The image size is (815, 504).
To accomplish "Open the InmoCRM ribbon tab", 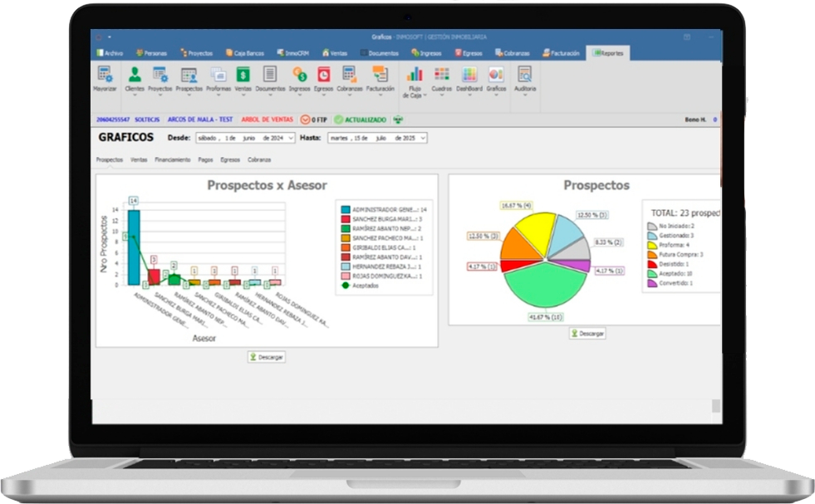I will tap(293, 53).
